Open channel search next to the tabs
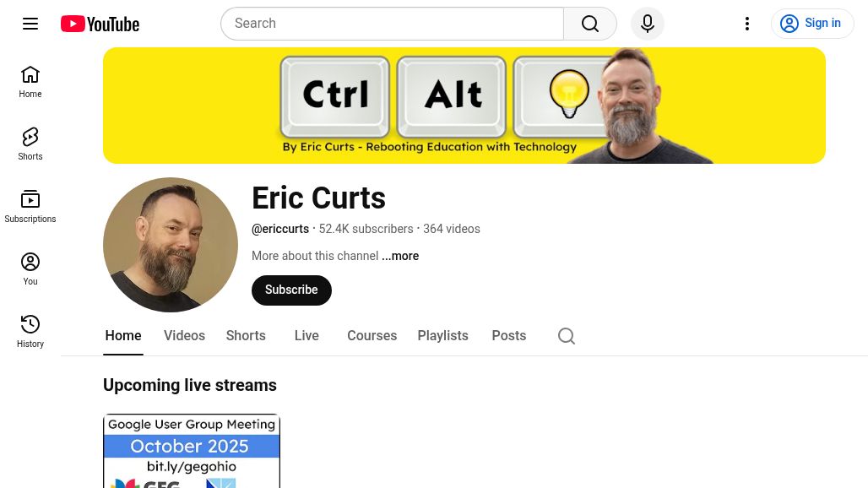This screenshot has height=488, width=868. [567, 336]
